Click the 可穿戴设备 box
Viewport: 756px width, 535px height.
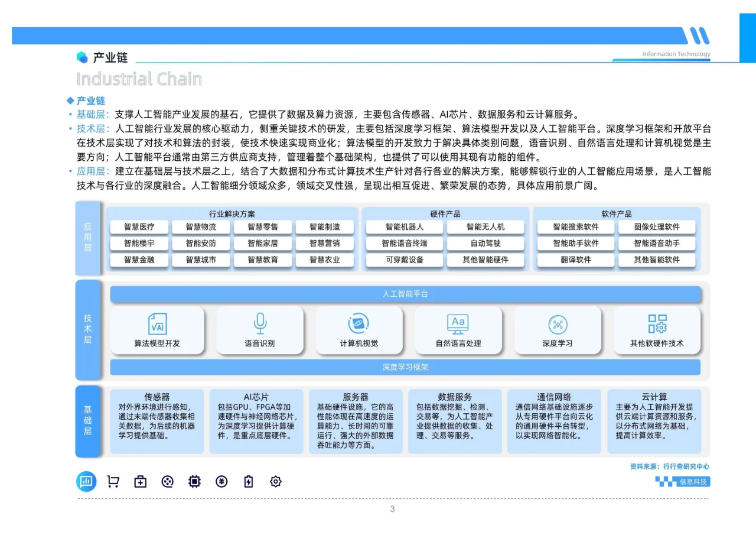tap(405, 260)
